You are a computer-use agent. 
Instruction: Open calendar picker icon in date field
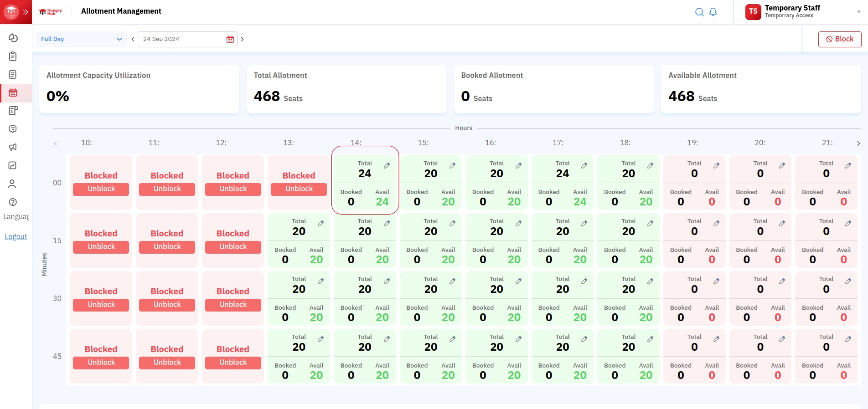tap(230, 40)
